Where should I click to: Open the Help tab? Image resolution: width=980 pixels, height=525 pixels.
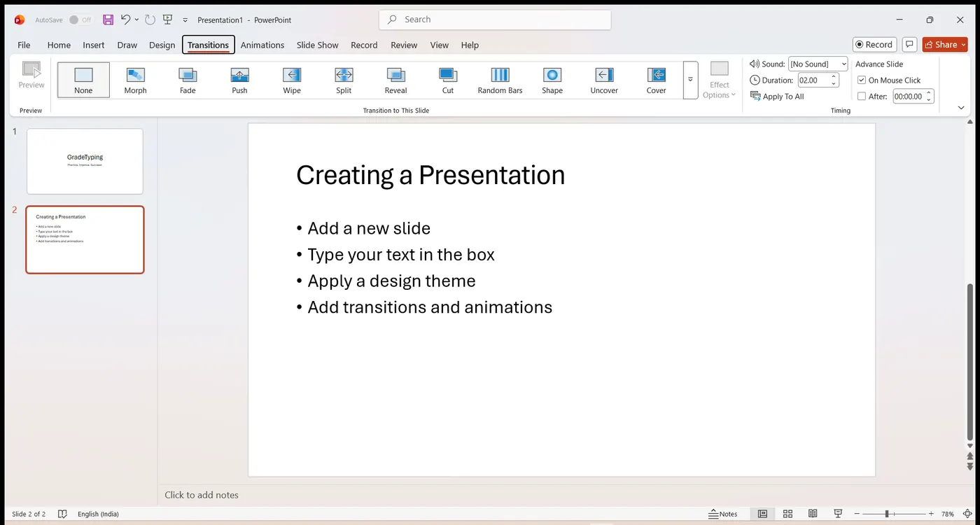(470, 45)
